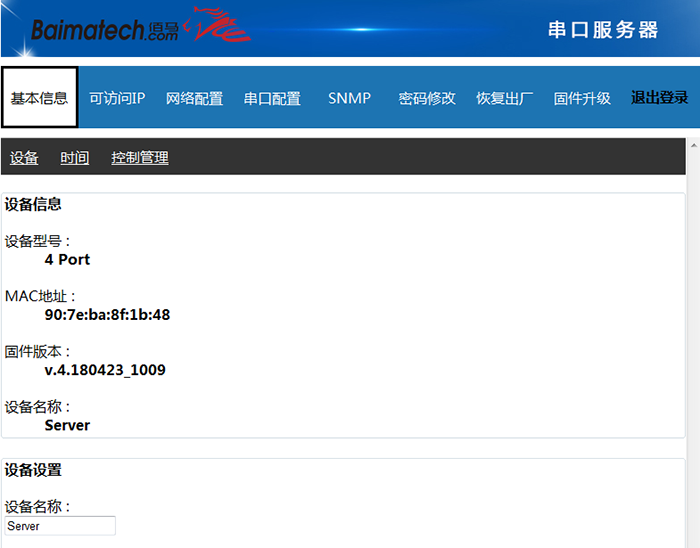Click 退出登录 to log out

pos(659,97)
